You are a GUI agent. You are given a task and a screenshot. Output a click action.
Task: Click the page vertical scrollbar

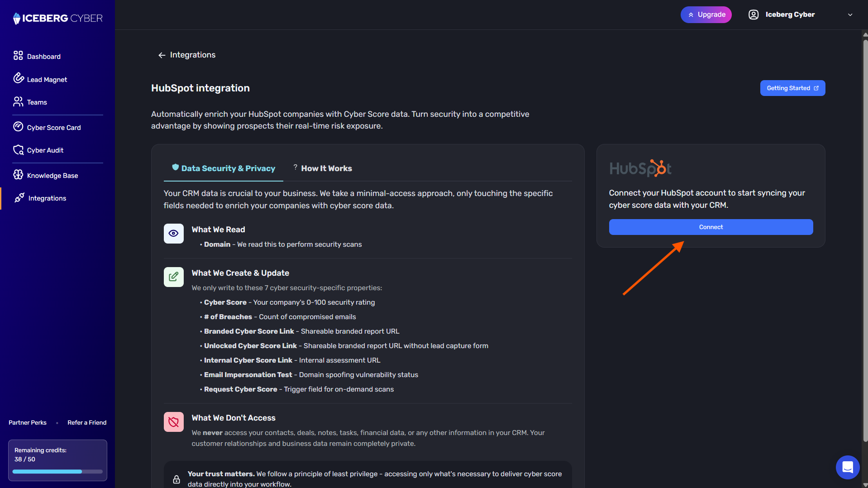[x=865, y=240]
